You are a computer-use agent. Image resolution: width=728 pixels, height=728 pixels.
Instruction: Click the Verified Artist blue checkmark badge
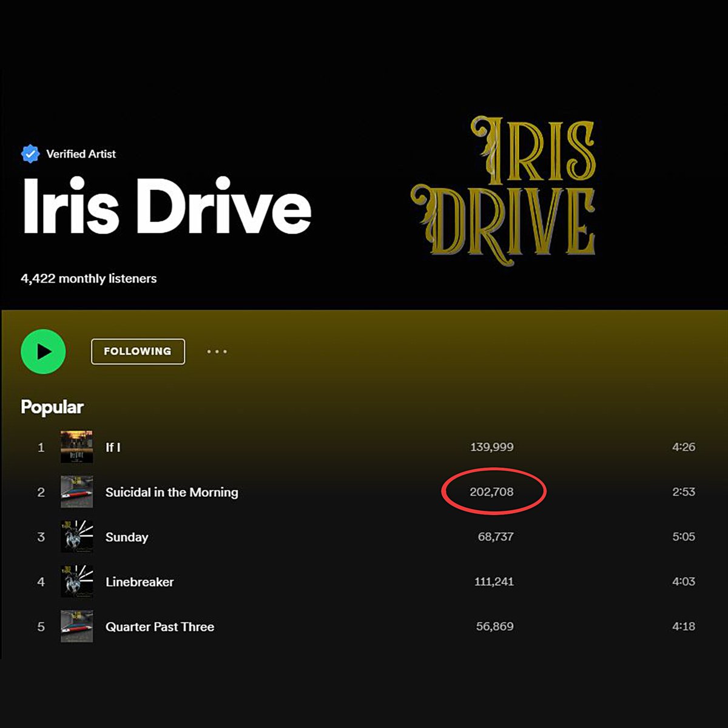30,153
